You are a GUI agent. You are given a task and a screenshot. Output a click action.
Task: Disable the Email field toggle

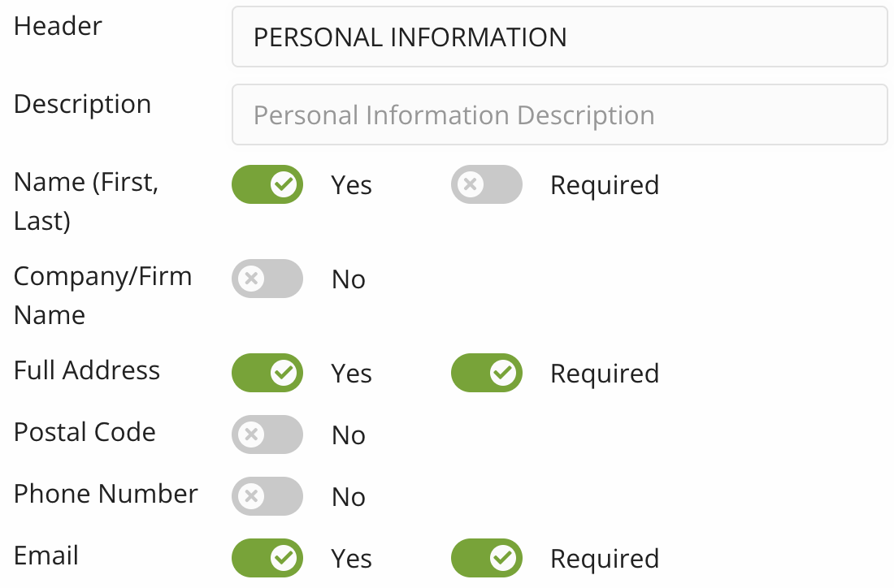pyautogui.click(x=267, y=558)
